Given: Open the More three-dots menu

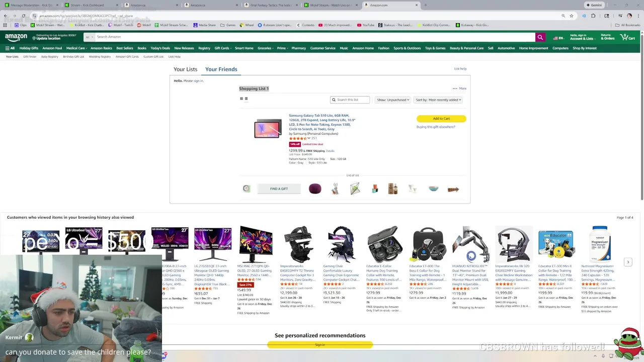Looking at the screenshot, I should [x=459, y=88].
